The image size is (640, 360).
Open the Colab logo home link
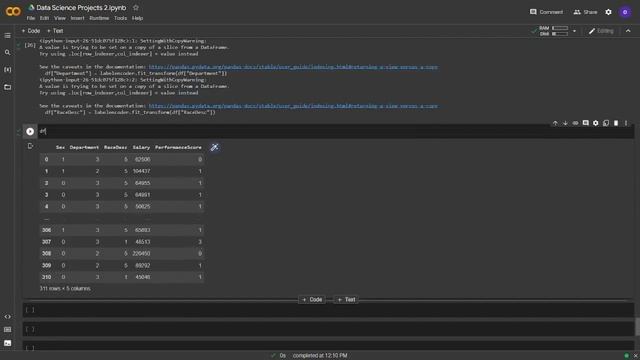pos(13,11)
